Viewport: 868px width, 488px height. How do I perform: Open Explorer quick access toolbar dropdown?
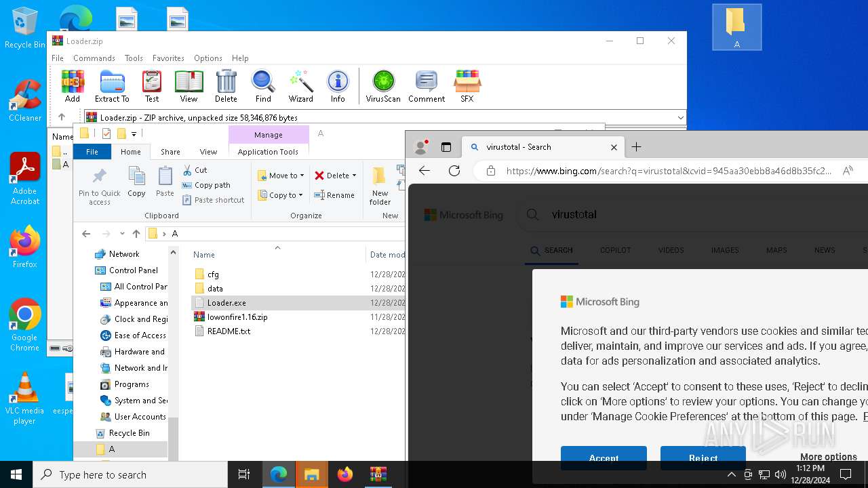click(x=134, y=134)
